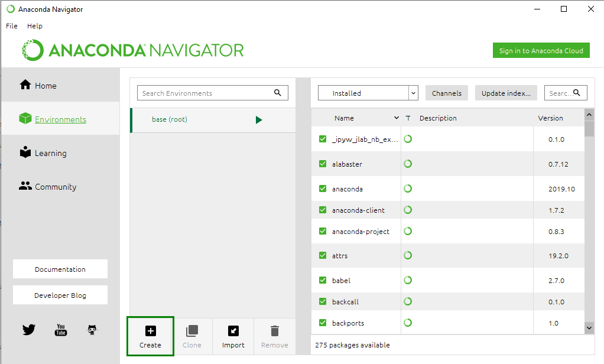Screen dimensions: 604x364
Task: Toggle the backports package checkbox
Action: point(323,323)
